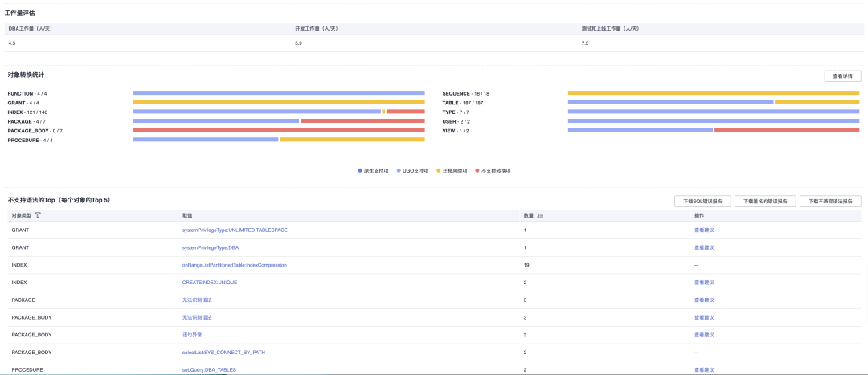This screenshot has width=868, height=375.
Task: Click the DBA工作量 value 4.5
Action: pos(11,43)
